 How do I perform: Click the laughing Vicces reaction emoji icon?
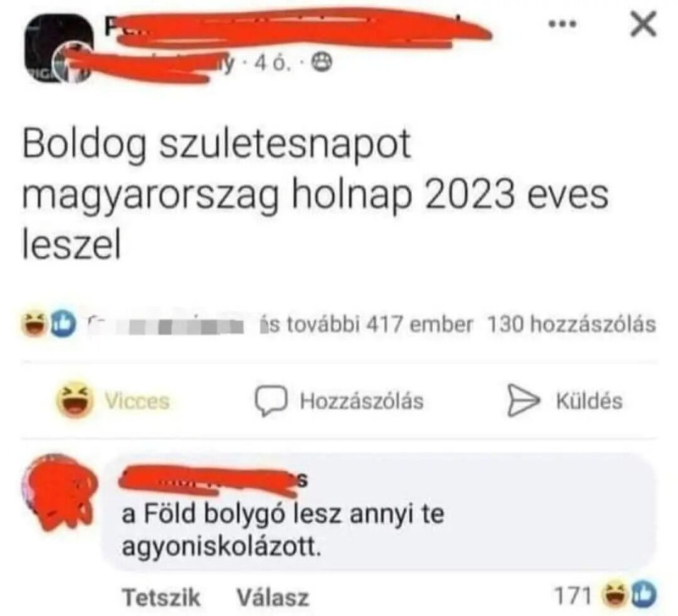point(75,399)
